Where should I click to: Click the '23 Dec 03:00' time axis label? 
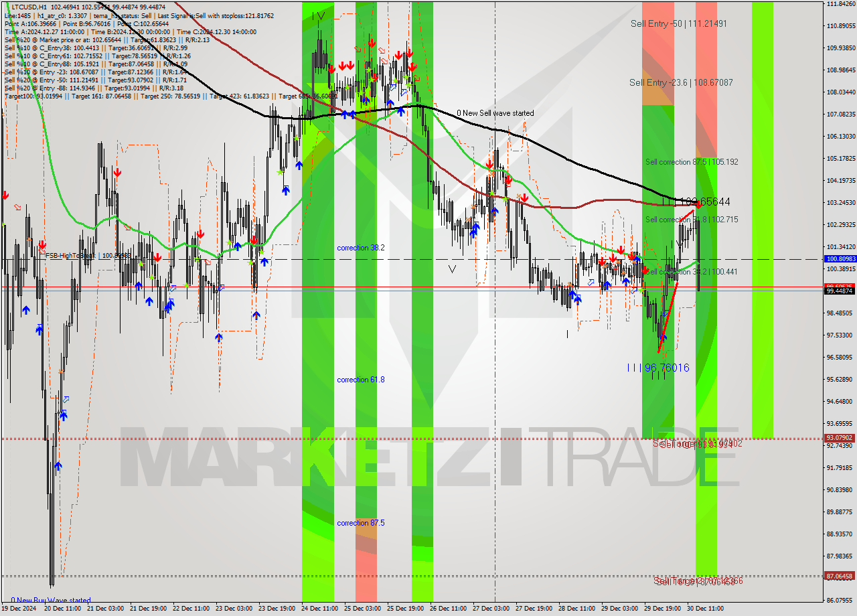(x=234, y=609)
